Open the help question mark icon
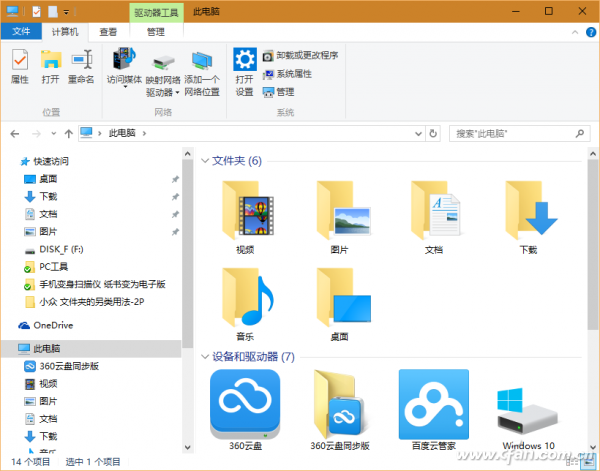The height and width of the screenshot is (471, 600). 591,33
